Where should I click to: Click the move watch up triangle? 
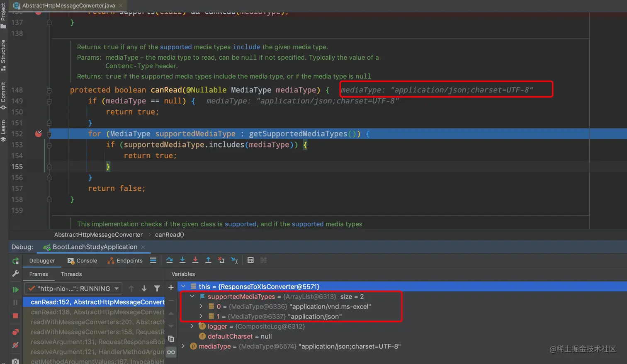(x=171, y=313)
